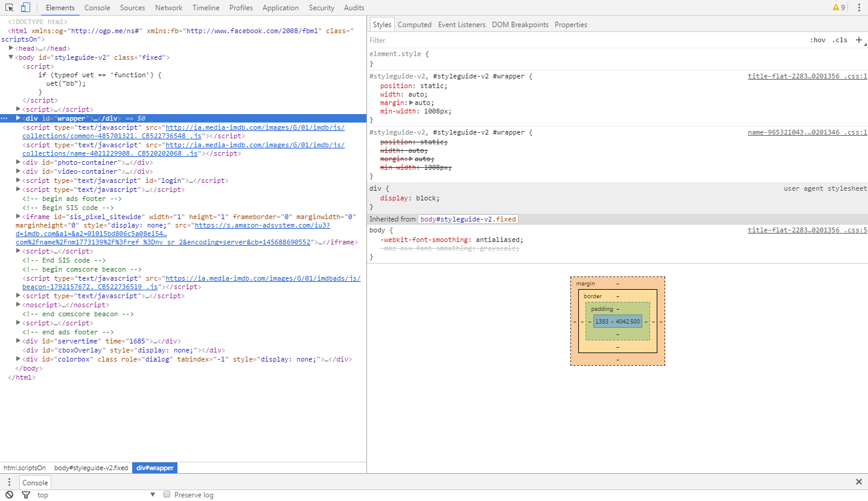The width and height of the screenshot is (868, 501).
Task: Switch to the Network tab
Action: click(x=168, y=8)
